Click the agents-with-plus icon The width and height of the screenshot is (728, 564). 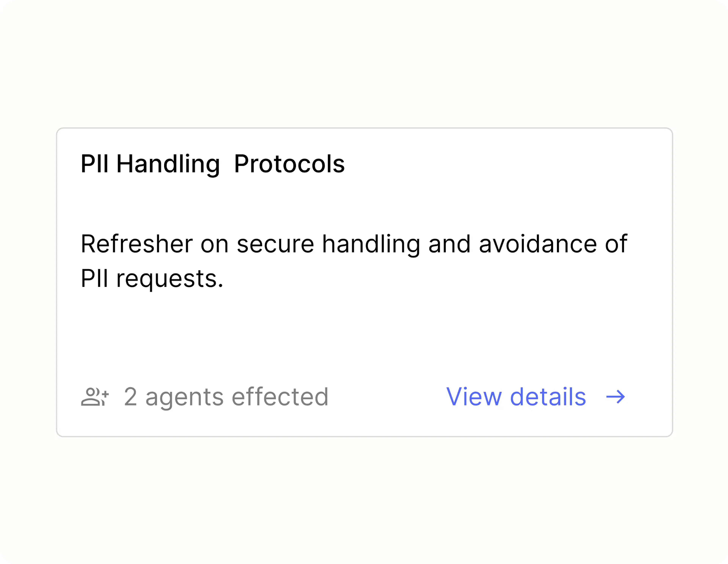(95, 397)
